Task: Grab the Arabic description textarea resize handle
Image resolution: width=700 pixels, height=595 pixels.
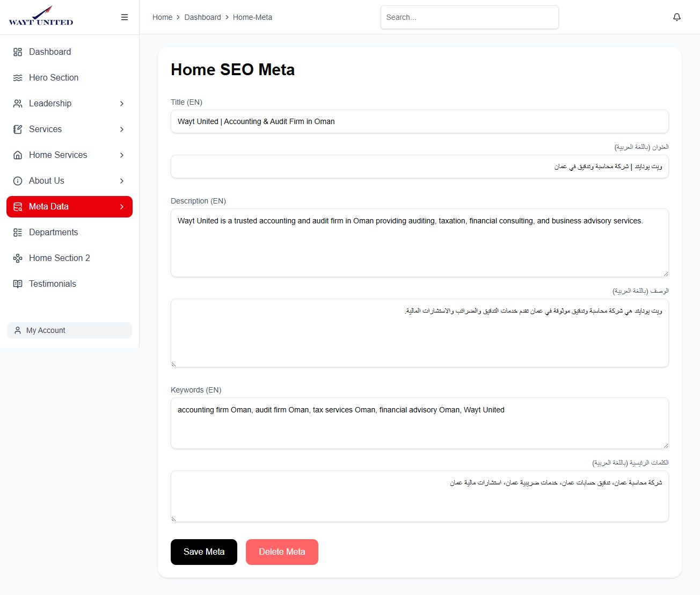Action: pos(174,364)
